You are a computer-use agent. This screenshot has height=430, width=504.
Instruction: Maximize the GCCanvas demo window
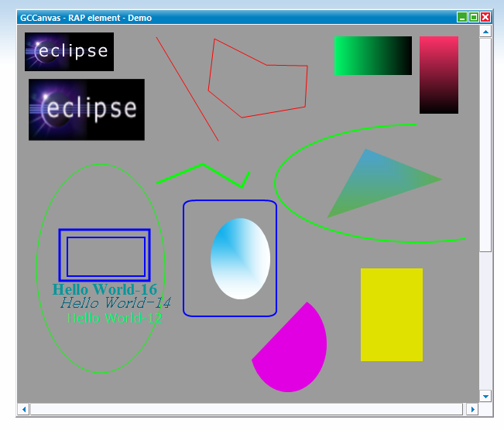pyautogui.click(x=474, y=17)
